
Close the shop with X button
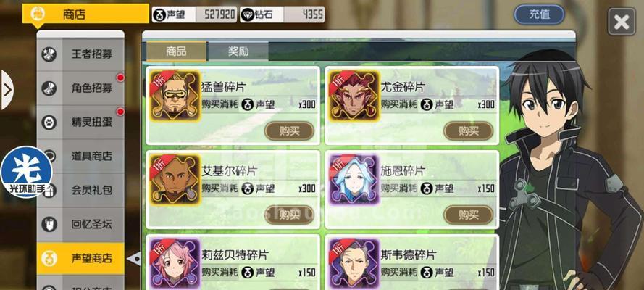622,22
